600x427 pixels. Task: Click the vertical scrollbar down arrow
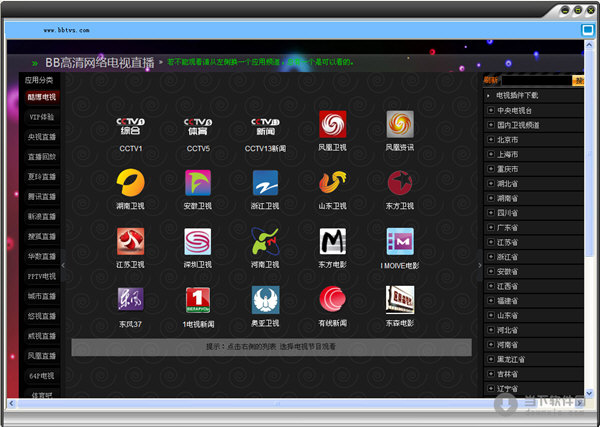click(x=589, y=393)
